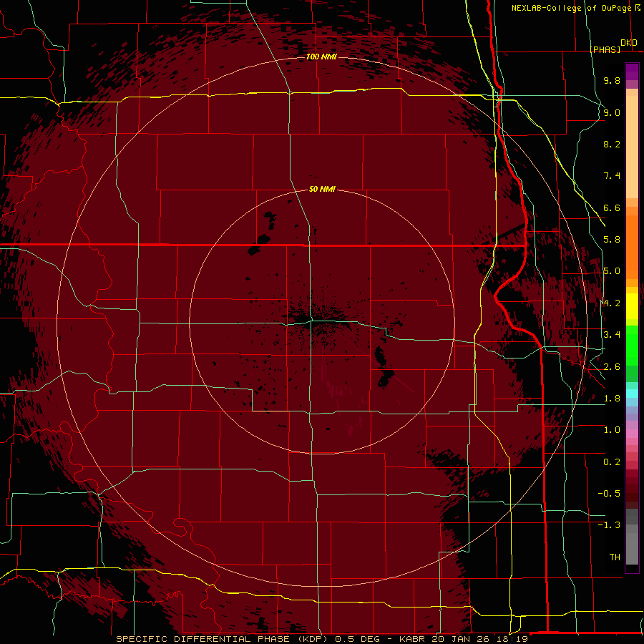Image resolution: width=644 pixels, height=644 pixels.
Task: Click the -1.3 value on the color scale
Action: pos(609,525)
